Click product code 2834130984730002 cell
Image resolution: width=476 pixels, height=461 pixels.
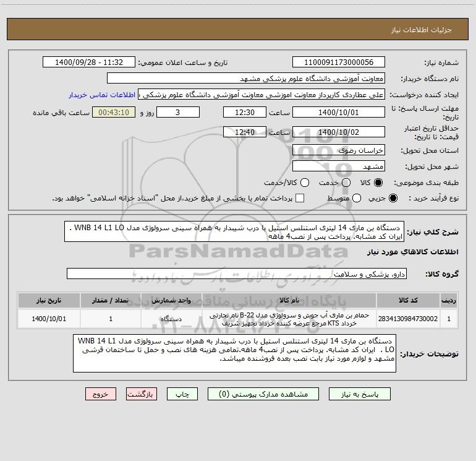tap(408, 319)
